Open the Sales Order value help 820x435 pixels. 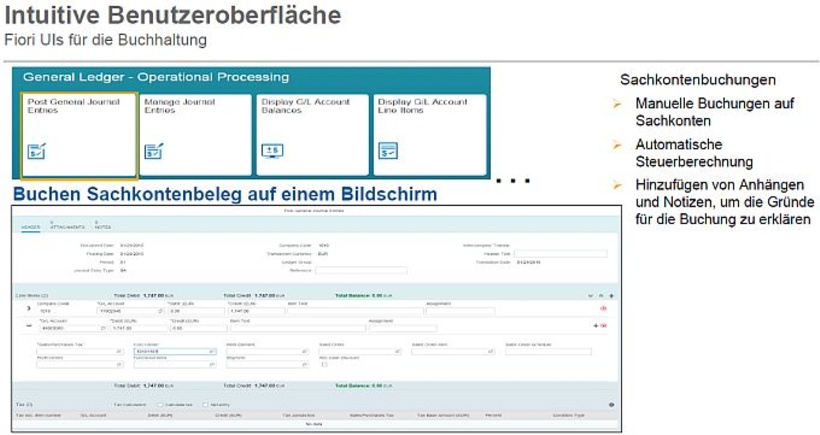(397, 352)
